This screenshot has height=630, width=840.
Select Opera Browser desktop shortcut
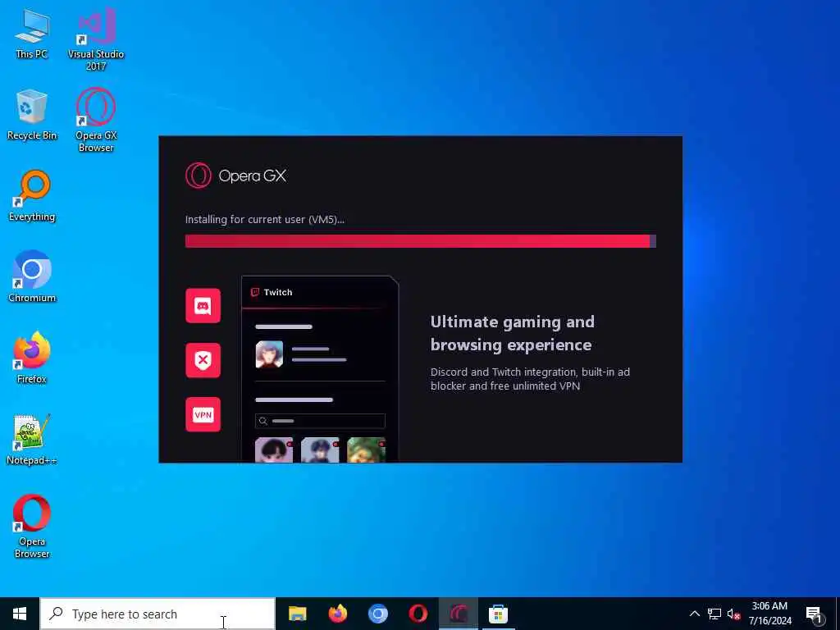[32, 527]
